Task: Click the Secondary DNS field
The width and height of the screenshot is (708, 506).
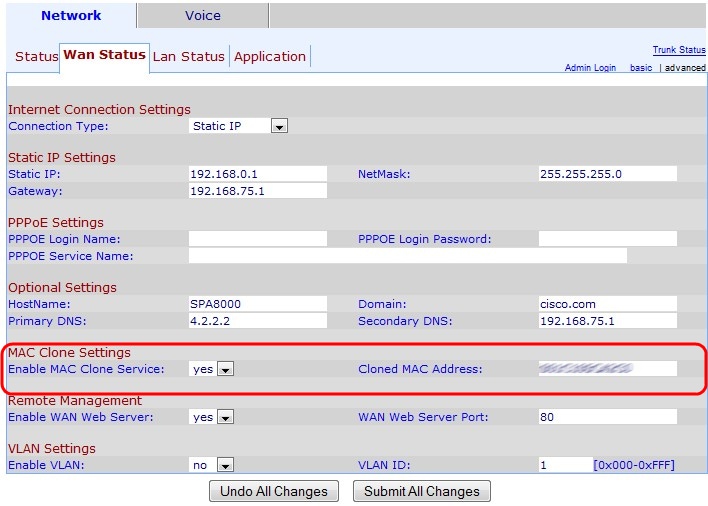Action: click(608, 321)
